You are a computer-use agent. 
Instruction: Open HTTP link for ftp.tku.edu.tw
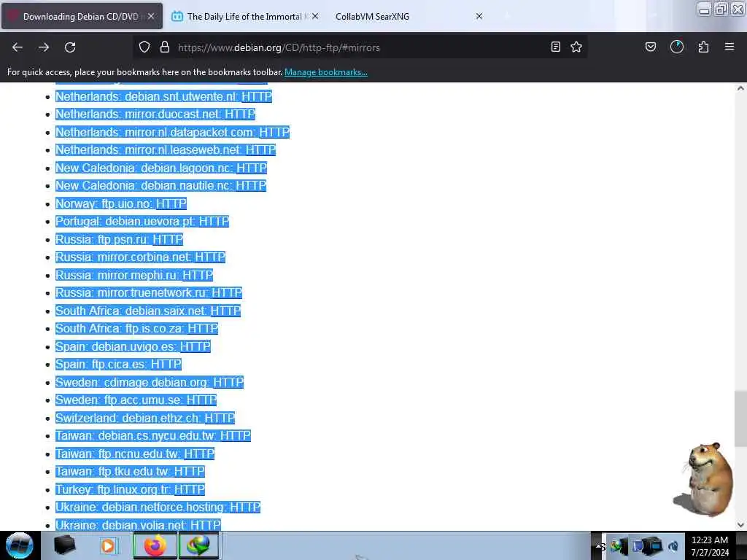coord(190,472)
